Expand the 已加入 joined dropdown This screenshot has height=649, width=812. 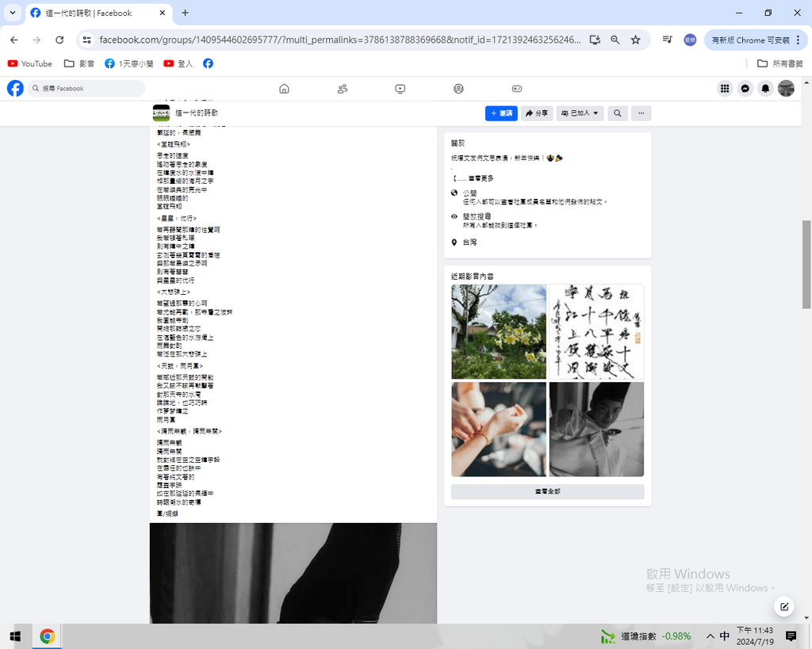tap(580, 113)
